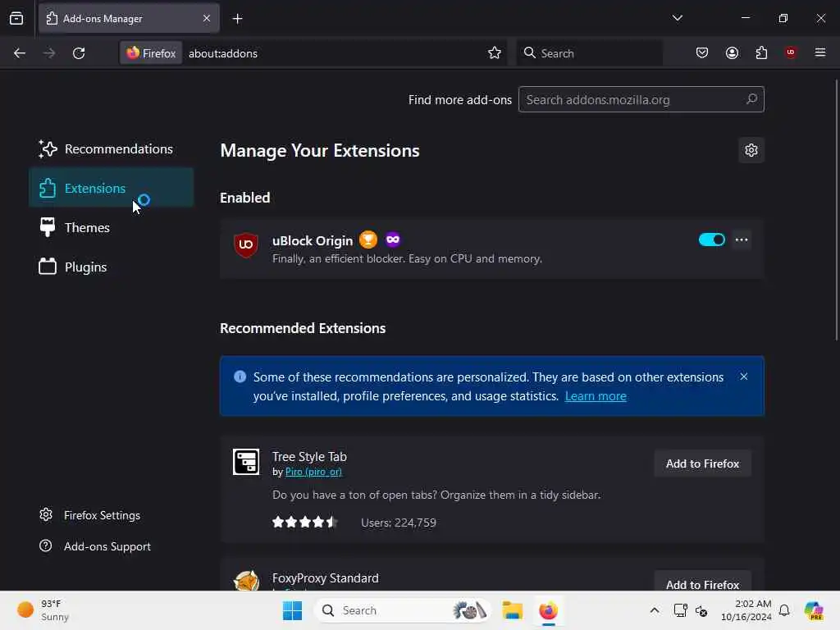
Task: Click the addon search magnifier icon
Action: (751, 99)
